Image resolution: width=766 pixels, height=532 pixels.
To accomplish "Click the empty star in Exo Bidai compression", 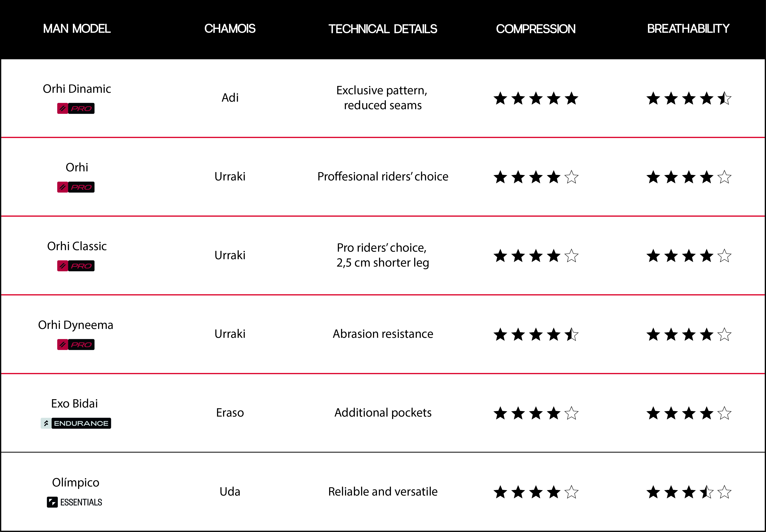I will pyautogui.click(x=571, y=413).
